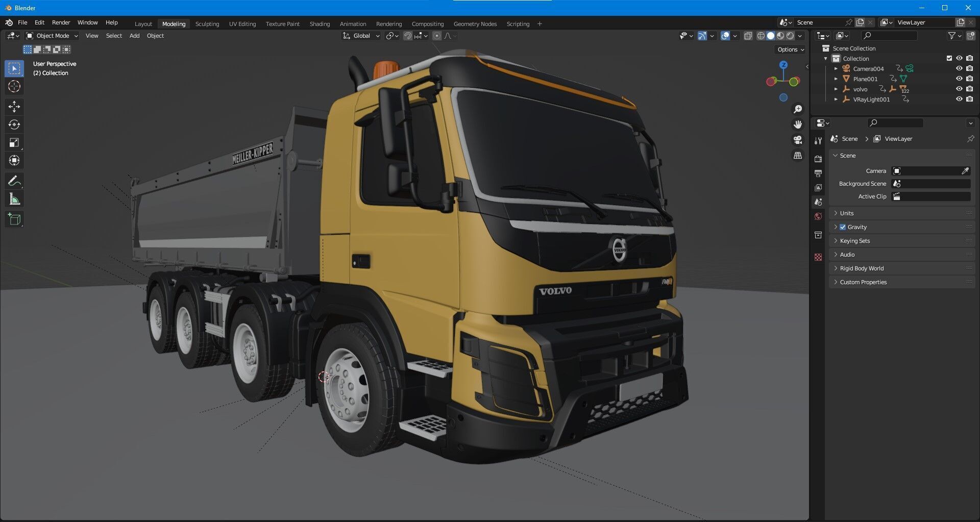Open the File menu

[x=22, y=22]
